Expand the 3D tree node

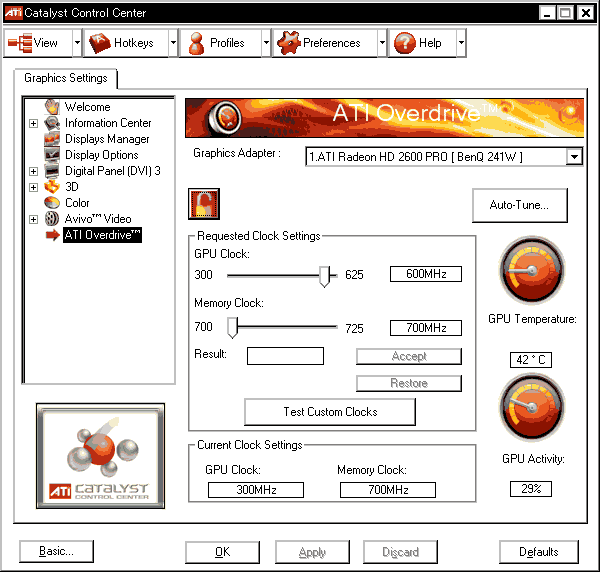coord(34,187)
